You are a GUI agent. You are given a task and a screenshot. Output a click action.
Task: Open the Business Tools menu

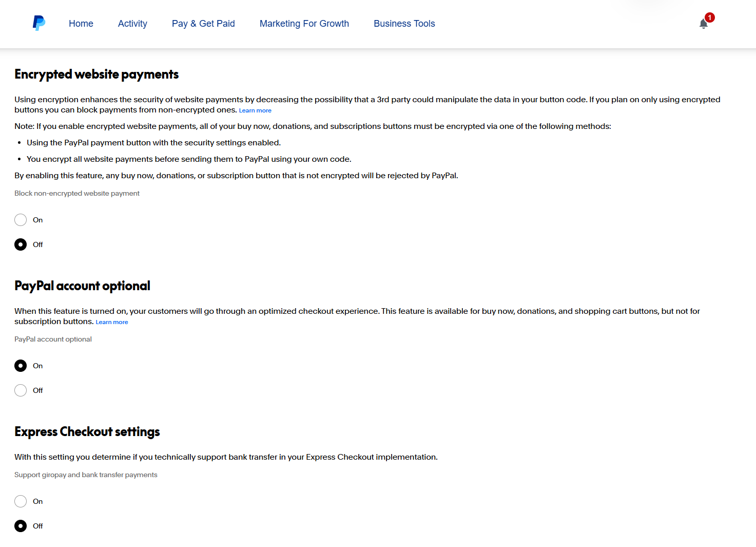click(x=404, y=24)
